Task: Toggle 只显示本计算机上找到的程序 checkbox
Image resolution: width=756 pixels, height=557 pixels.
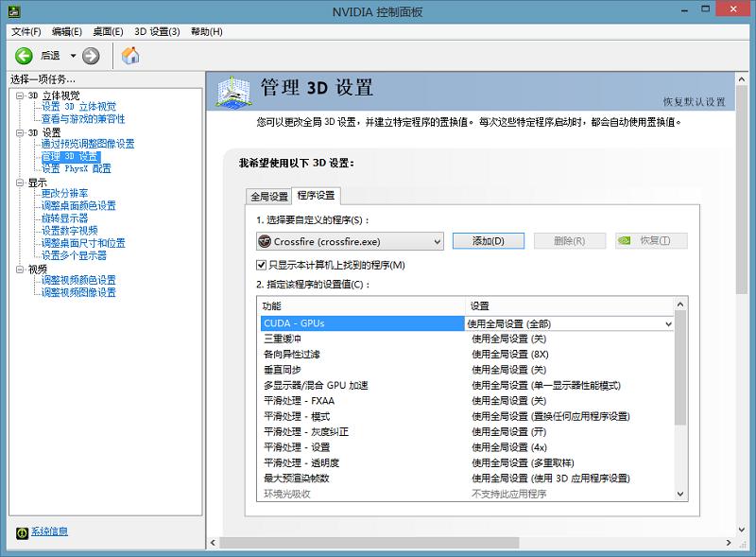Action: click(262, 265)
